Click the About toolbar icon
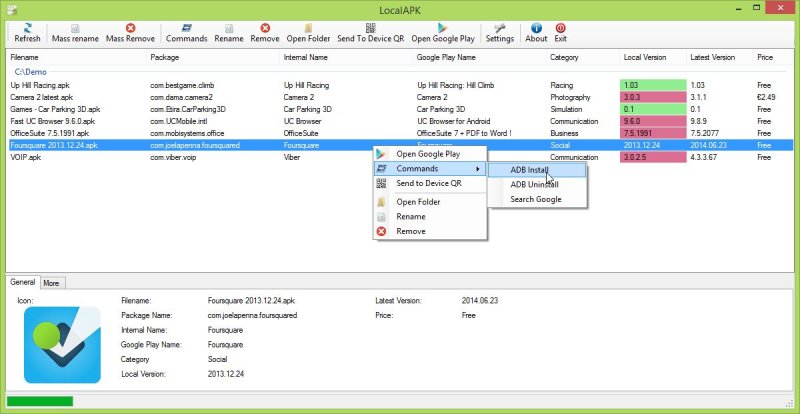This screenshot has width=800, height=414. click(536, 33)
